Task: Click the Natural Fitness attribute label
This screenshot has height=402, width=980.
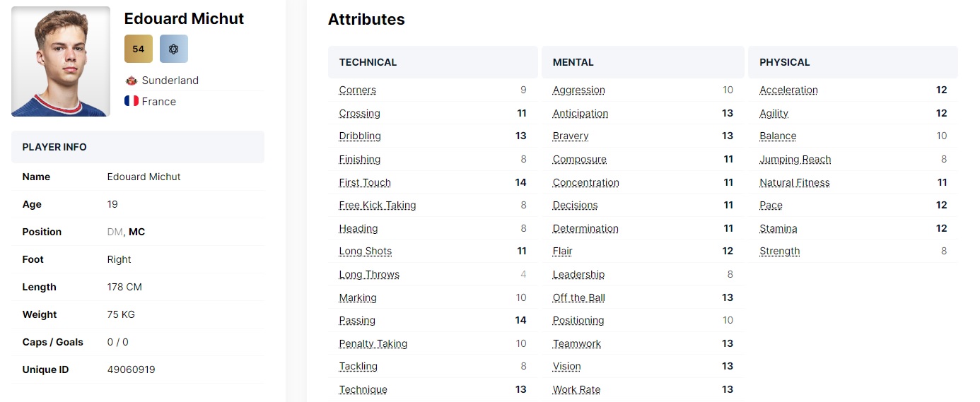Action: (x=795, y=182)
